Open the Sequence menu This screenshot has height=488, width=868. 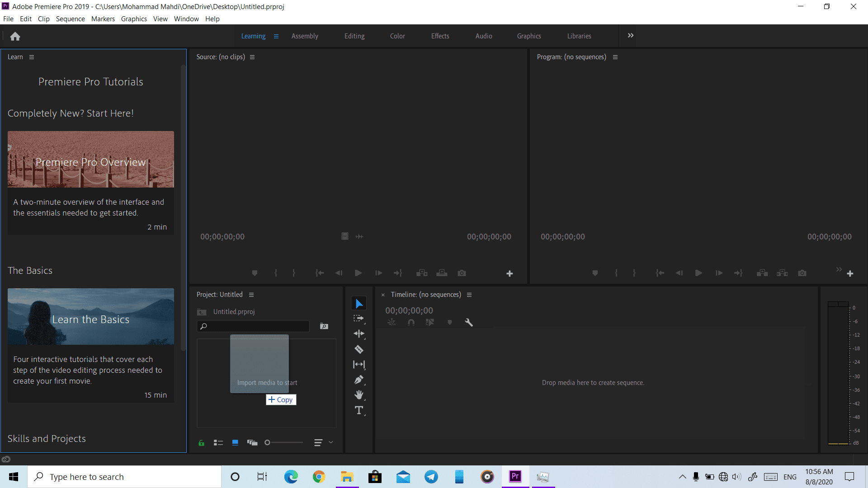[70, 19]
